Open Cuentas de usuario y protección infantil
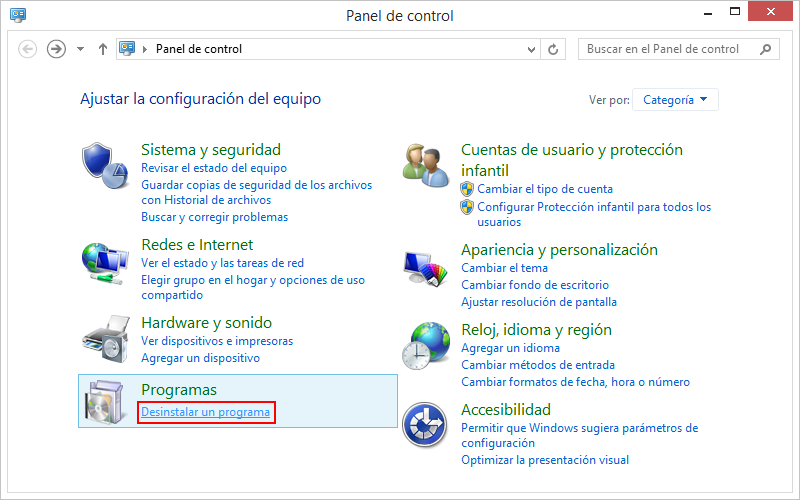This screenshot has width=800, height=500. (x=572, y=160)
